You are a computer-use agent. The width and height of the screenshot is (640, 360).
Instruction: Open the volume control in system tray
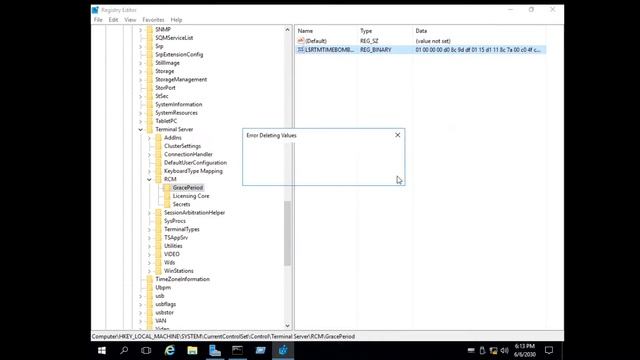pyautogui.click(x=504, y=350)
